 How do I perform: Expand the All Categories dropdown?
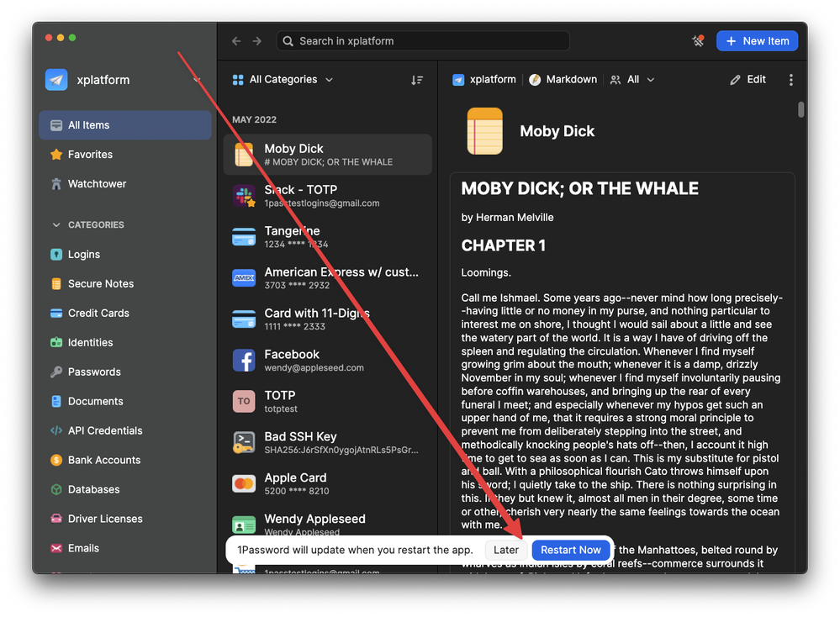283,80
